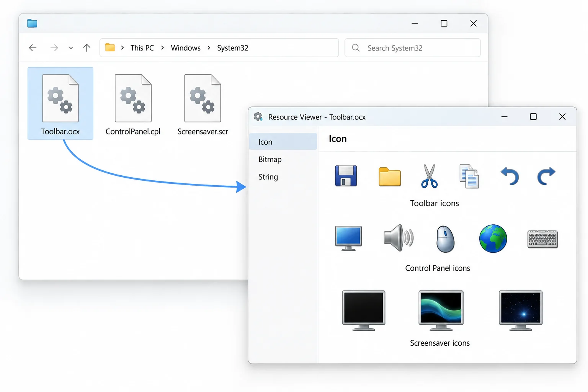Screen dimensions: 588x392
Task: Select the scissors cut icon
Action: [x=430, y=176]
